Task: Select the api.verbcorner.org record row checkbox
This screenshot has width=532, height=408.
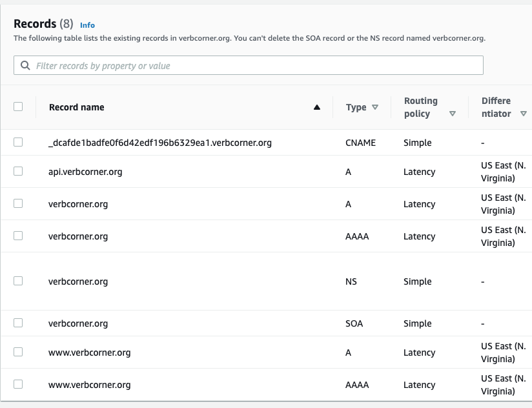Action: pos(19,172)
